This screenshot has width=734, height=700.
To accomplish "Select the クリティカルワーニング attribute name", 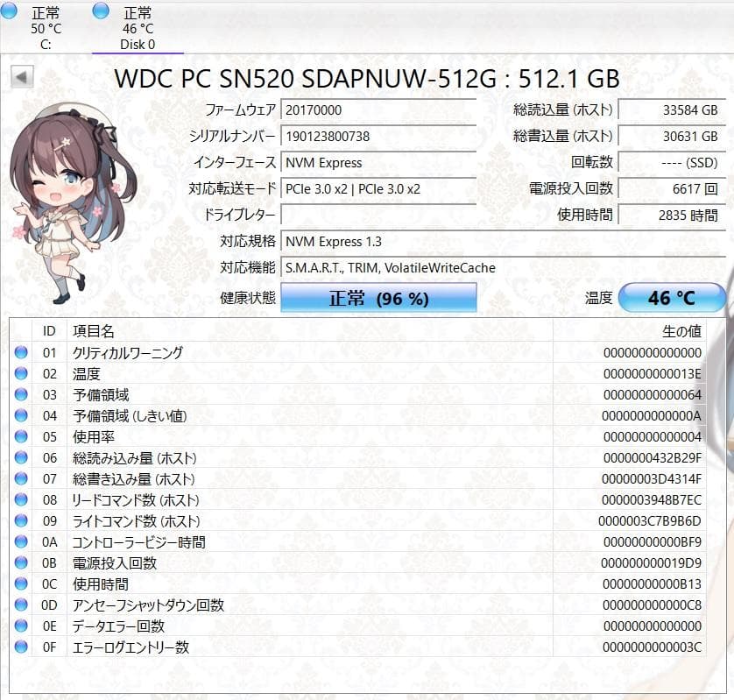I will (x=127, y=352).
